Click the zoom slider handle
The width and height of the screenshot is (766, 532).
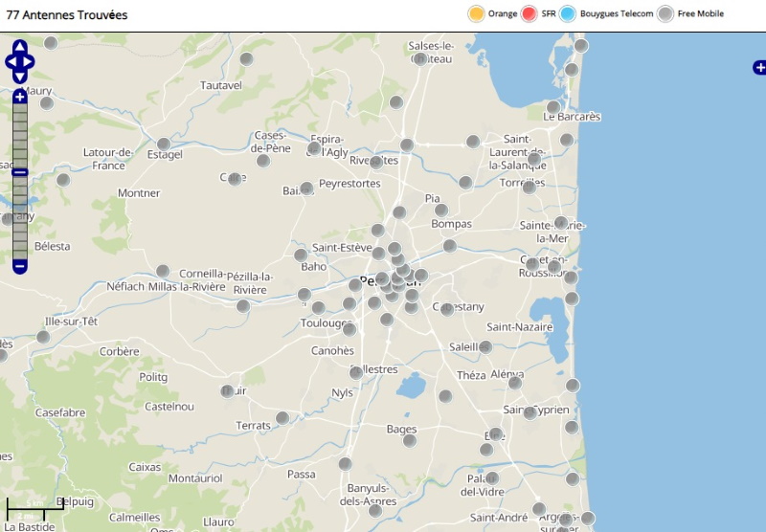[x=20, y=173]
